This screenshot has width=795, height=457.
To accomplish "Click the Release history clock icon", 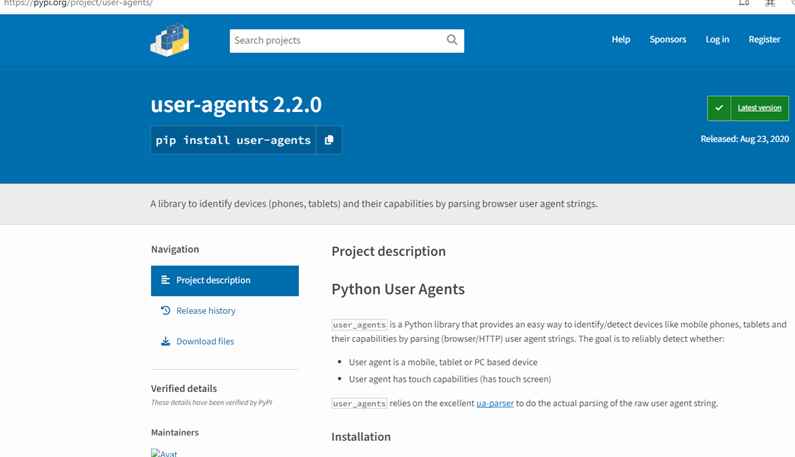I will coord(166,311).
